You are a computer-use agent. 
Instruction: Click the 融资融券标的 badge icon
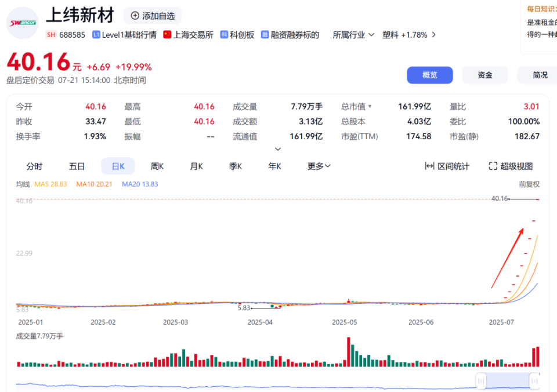265,34
